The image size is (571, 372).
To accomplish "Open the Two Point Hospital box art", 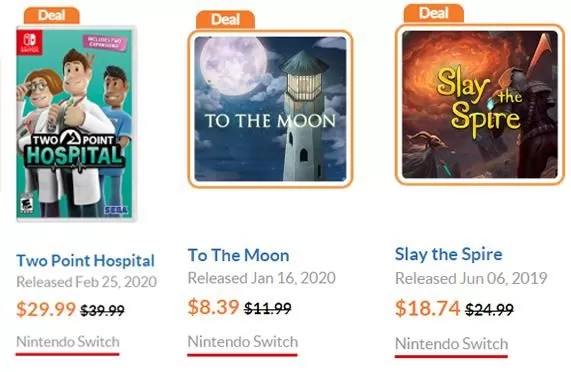I will [76, 123].
